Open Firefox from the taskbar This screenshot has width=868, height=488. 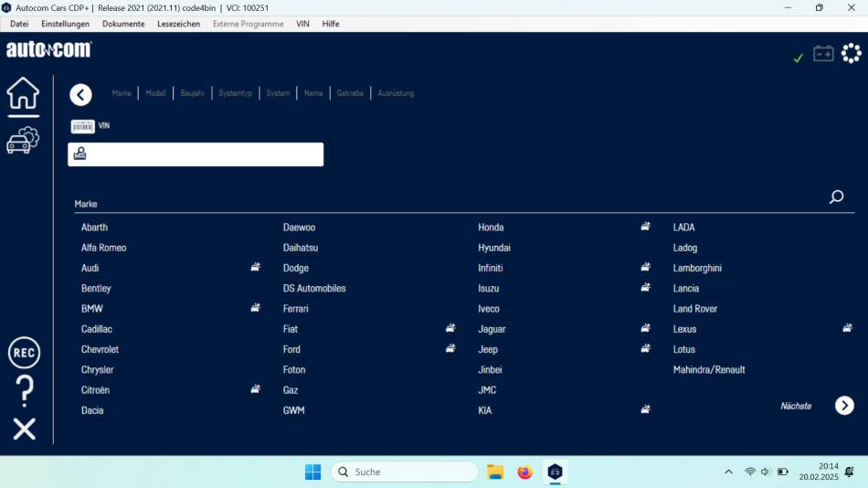[x=524, y=472]
